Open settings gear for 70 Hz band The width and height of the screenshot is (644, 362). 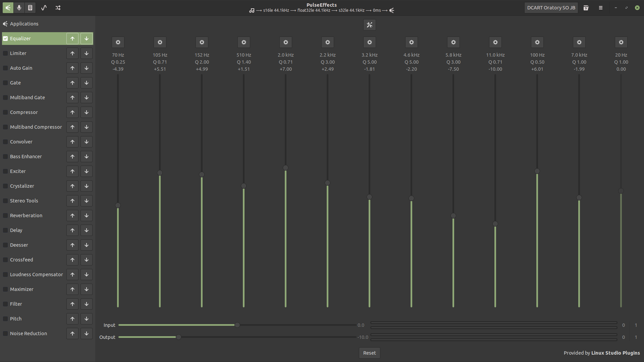(x=118, y=42)
